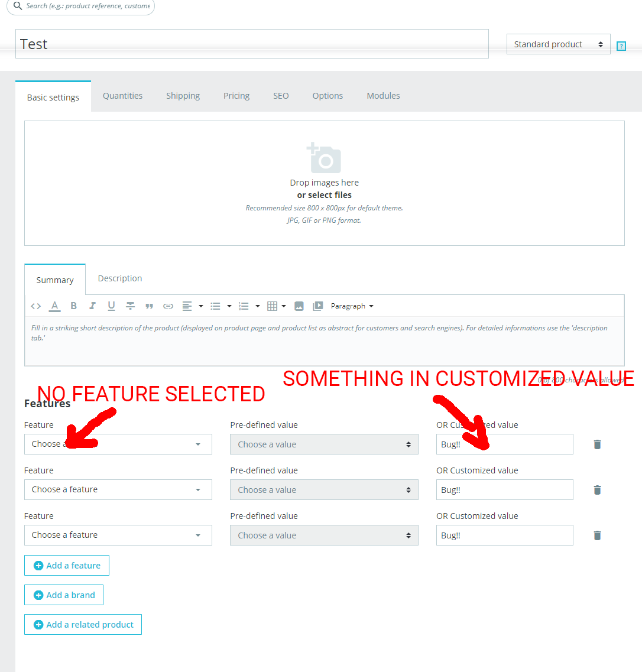
Task: Click the search magnifier icon
Action: pos(18,6)
